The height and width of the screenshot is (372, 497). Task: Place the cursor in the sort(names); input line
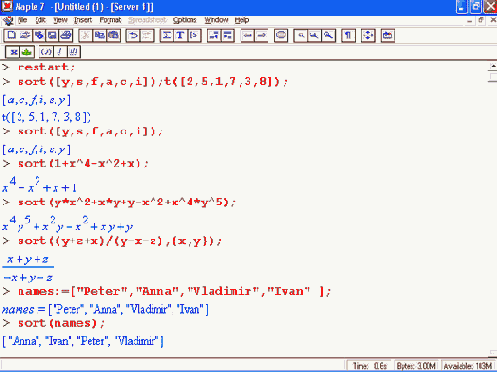point(61,323)
